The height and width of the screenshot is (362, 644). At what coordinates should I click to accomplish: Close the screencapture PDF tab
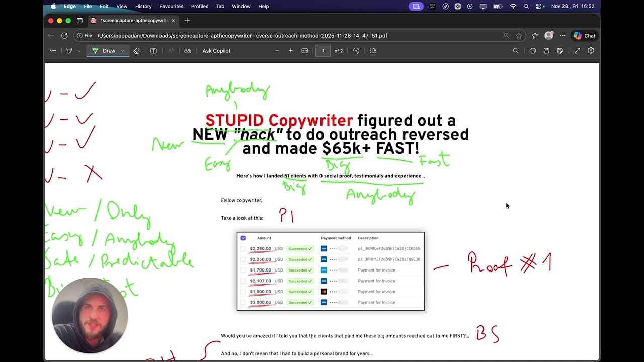pos(173,21)
